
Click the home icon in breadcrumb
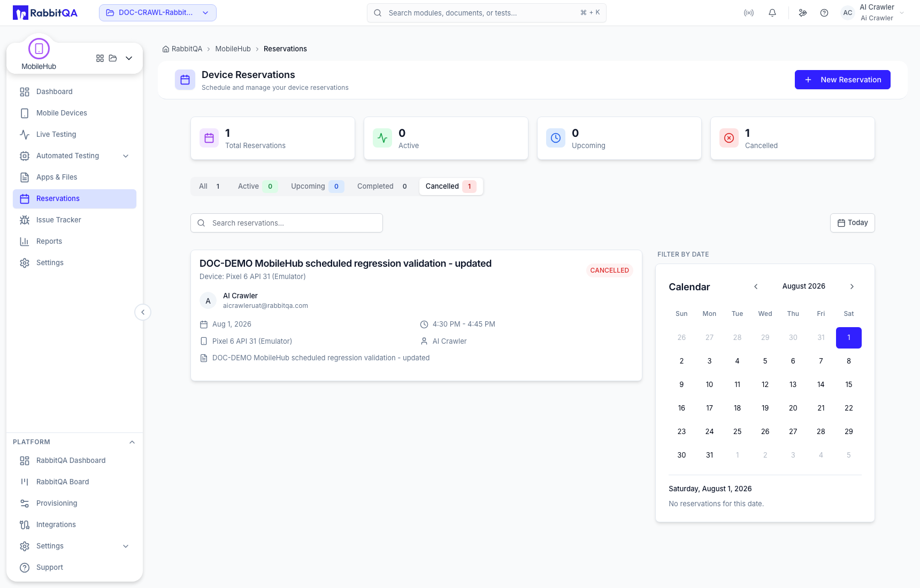[x=166, y=49]
